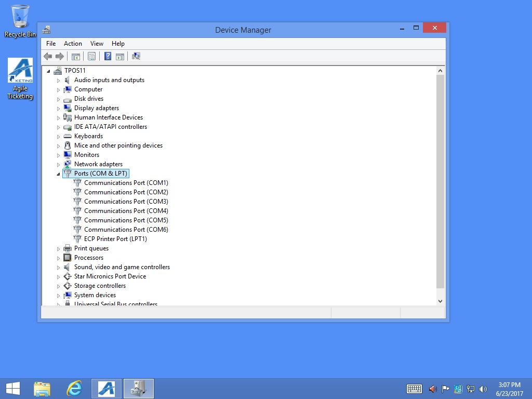Click the vertical scrollbar thumb

point(440,181)
